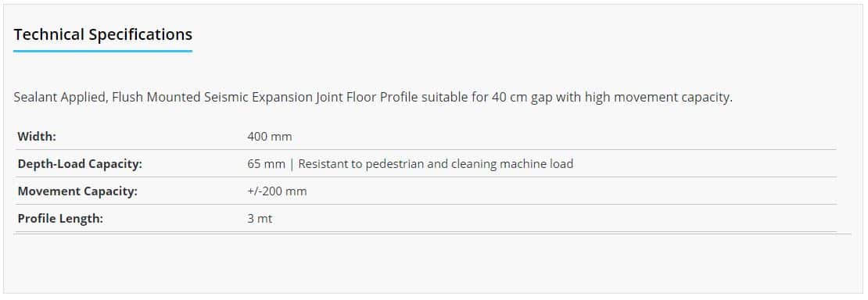
Task: Click the words Sealant Applied
Action: click(59, 98)
